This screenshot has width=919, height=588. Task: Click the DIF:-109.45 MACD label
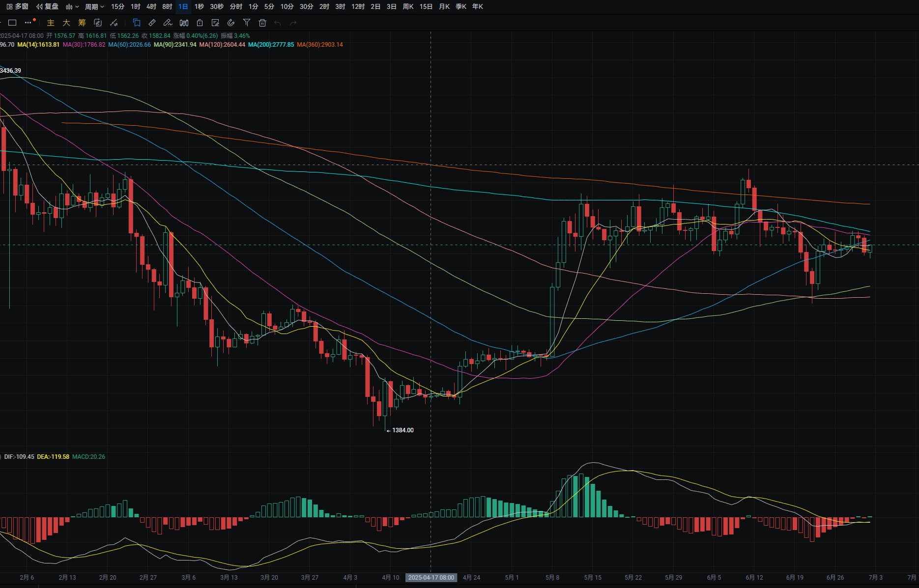point(19,457)
